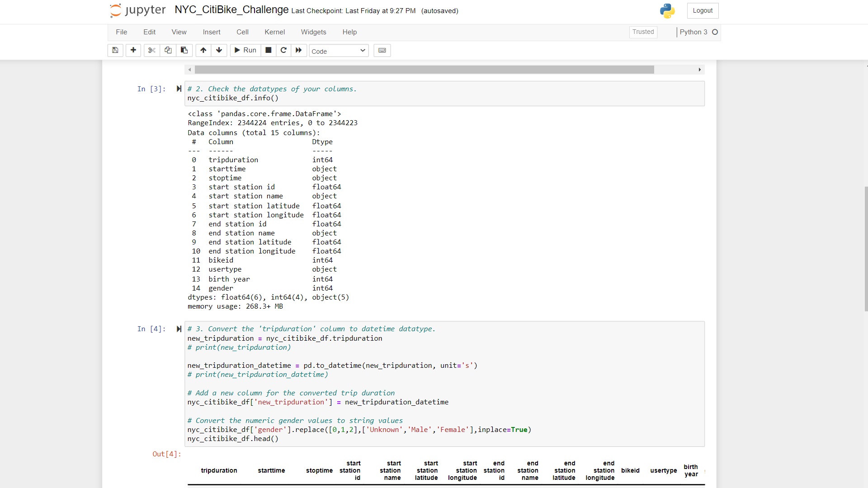Move the selected cell down
Screen dimensions: 868x488
coord(219,50)
